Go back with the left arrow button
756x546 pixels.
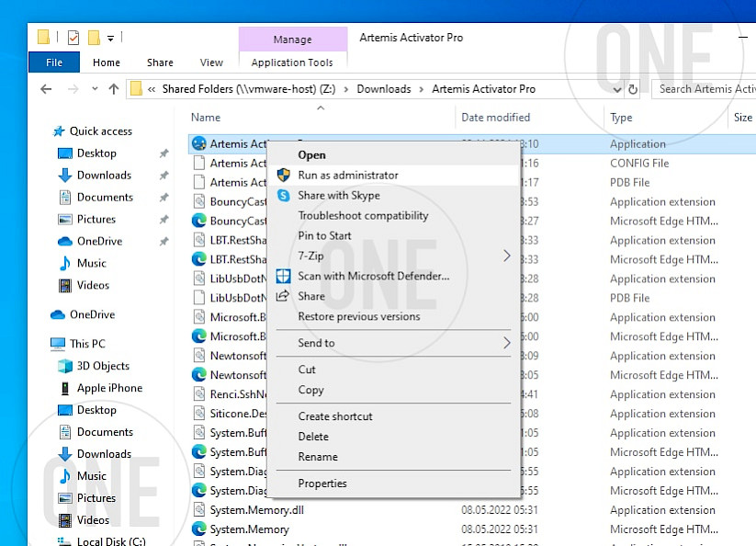pyautogui.click(x=46, y=89)
